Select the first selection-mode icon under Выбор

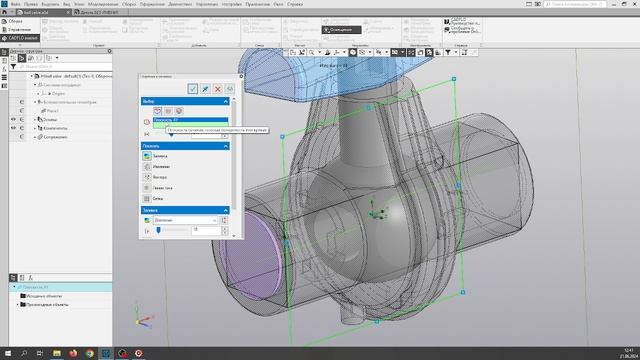[x=158, y=111]
